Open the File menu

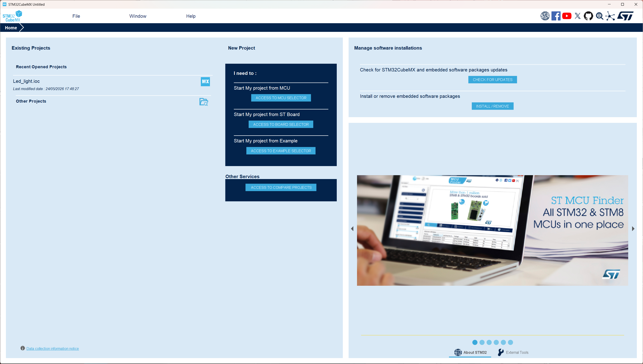(76, 16)
